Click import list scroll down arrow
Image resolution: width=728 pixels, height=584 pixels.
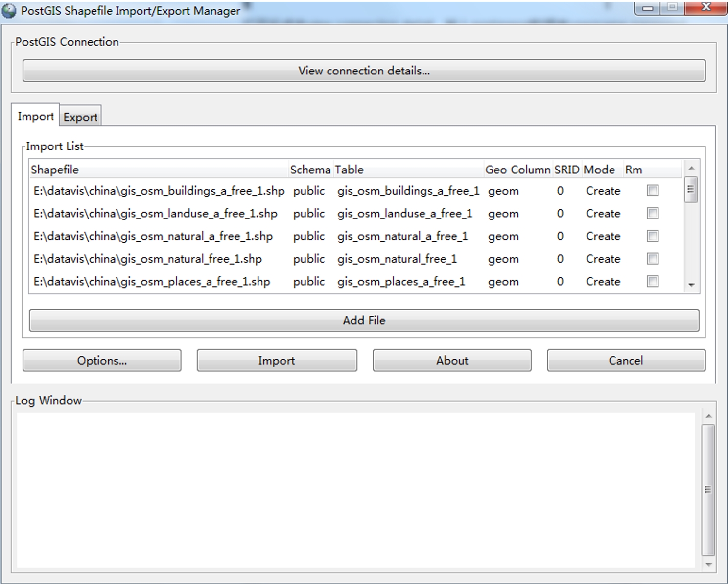[691, 285]
